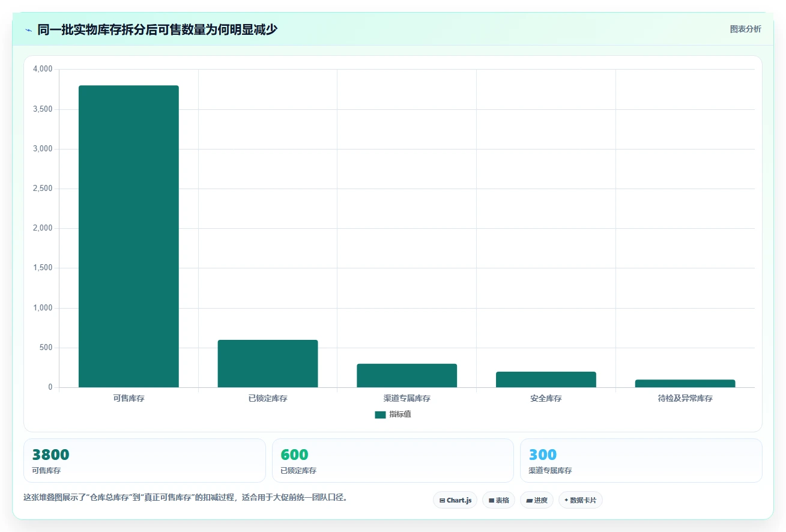Select the 渠道专属库存 label under 300
The width and height of the screenshot is (786, 532).
(550, 471)
